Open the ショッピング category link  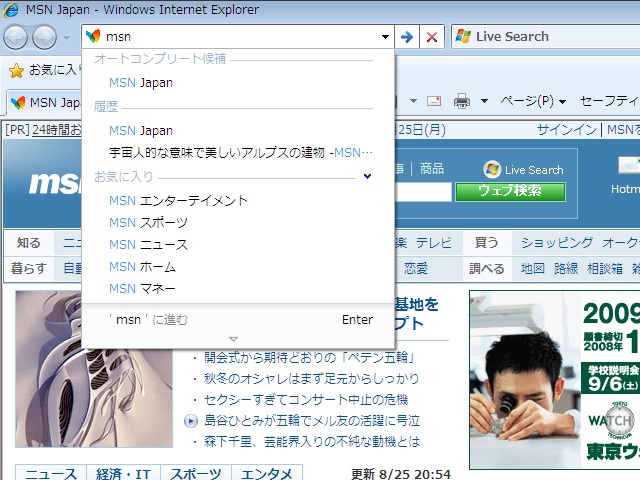557,243
